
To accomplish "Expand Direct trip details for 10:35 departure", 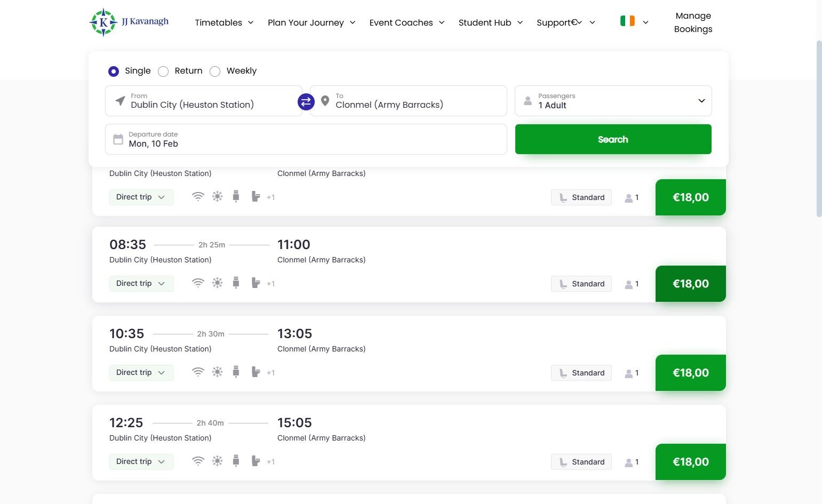I will coord(141,372).
